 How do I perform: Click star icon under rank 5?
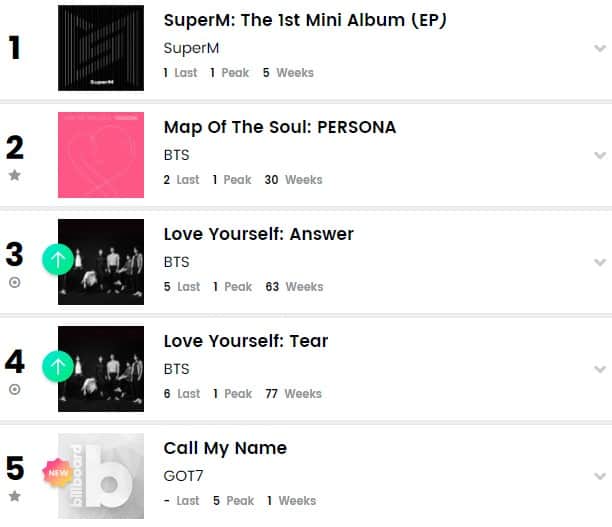15,496
